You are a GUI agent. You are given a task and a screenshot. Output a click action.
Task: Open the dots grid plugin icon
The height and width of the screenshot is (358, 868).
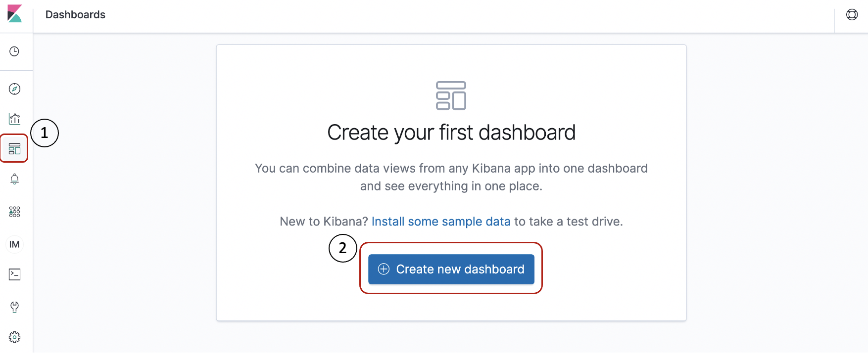[x=14, y=212]
